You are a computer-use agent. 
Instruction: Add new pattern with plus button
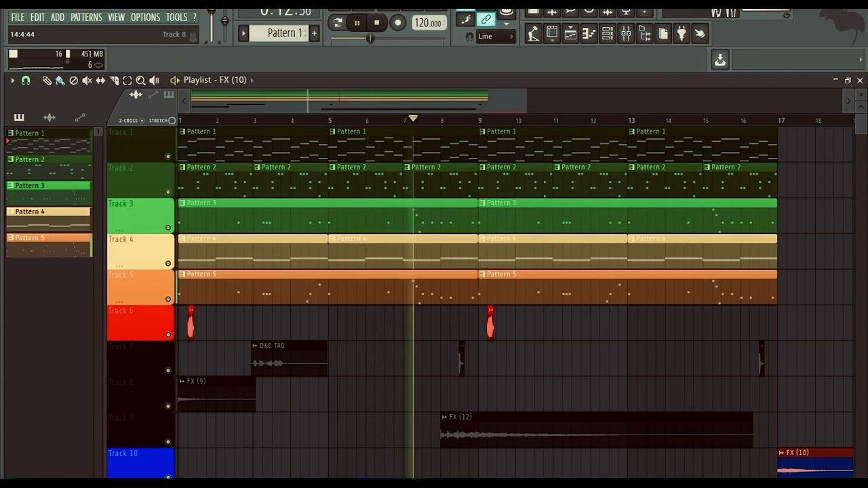[x=314, y=33]
